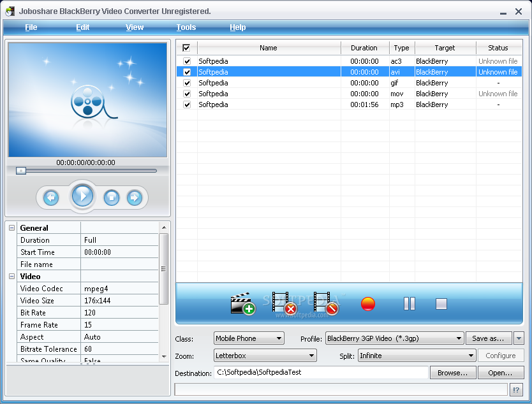Click the properties scroll up arrow
Image resolution: width=532 pixels, height=404 pixels.
click(164, 227)
